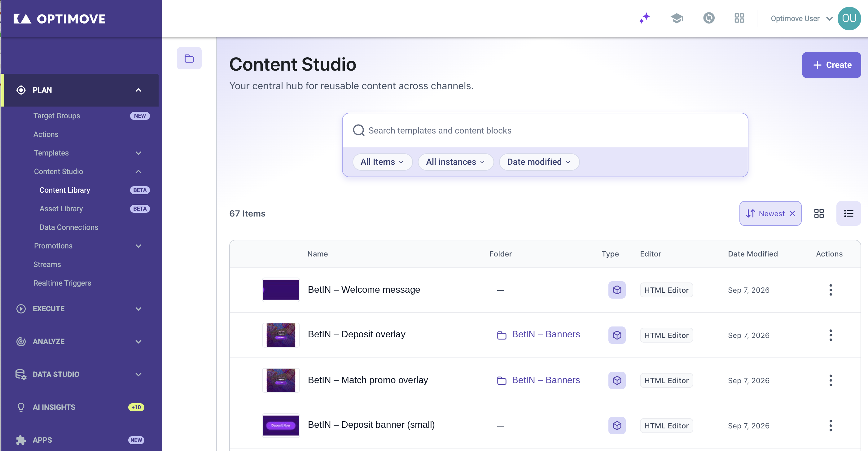Screen dimensions: 868x451
Task: Click the Analyze radar icon
Action: pos(21,341)
